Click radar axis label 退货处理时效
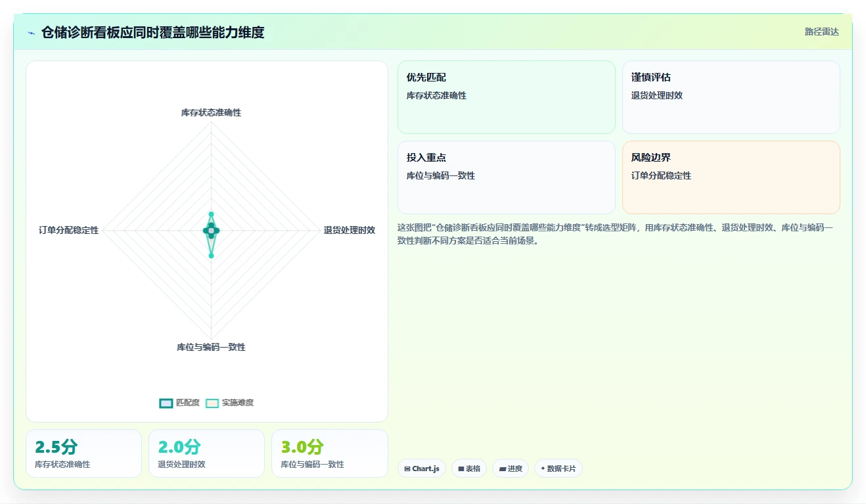The height and width of the screenshot is (504, 866). coord(350,230)
